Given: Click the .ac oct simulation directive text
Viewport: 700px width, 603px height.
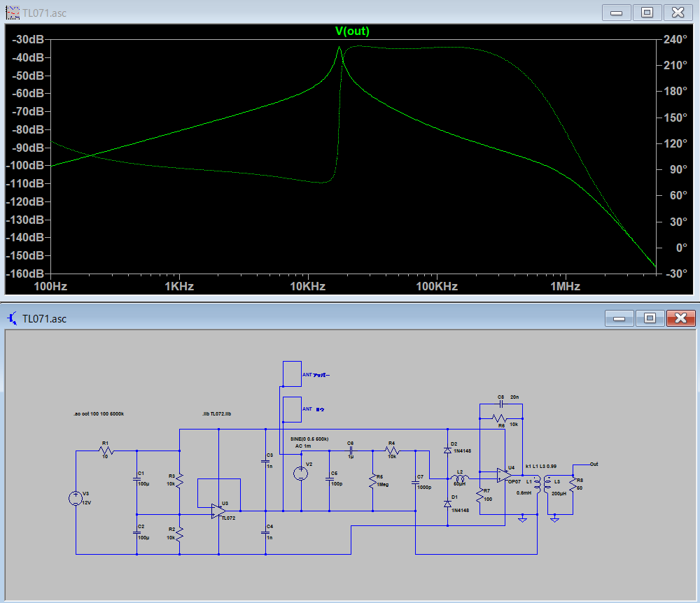Looking at the screenshot, I should 99,414.
